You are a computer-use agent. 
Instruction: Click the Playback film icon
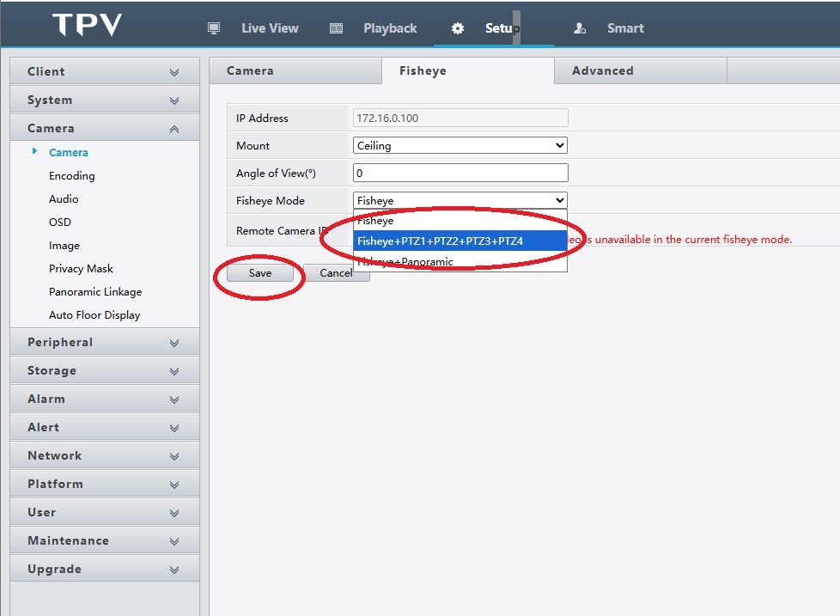tap(337, 28)
